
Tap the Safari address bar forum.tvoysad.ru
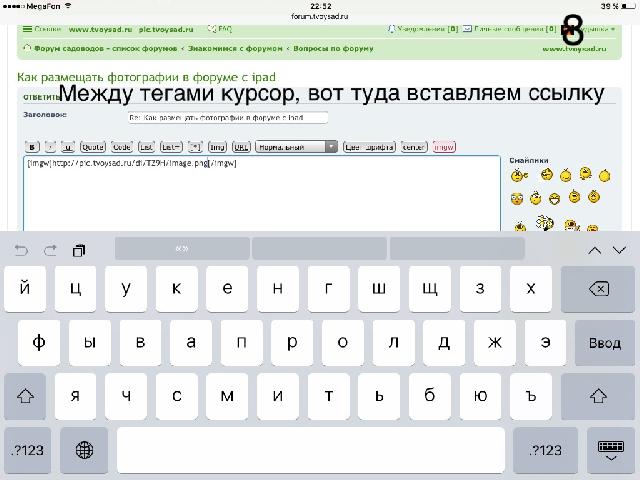click(x=320, y=16)
